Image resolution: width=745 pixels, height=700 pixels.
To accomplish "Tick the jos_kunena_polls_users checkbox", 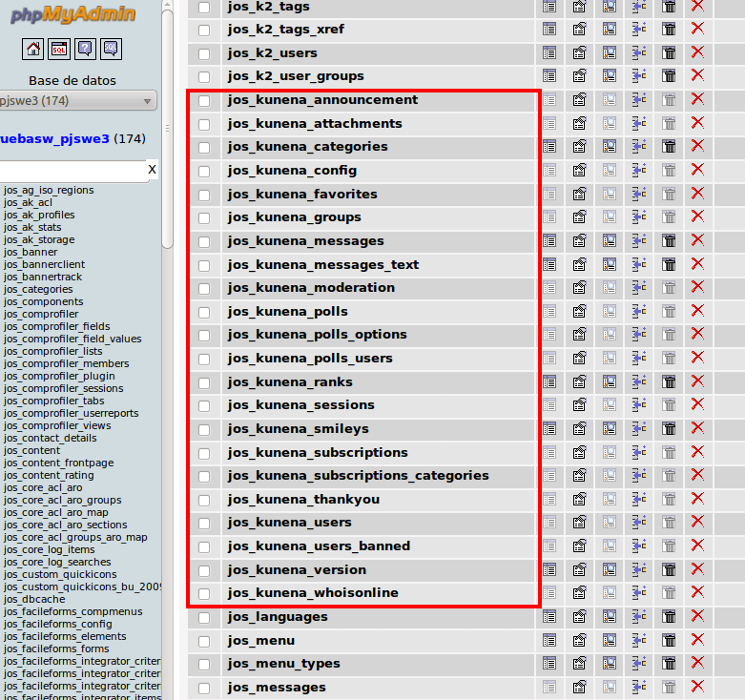I will (x=204, y=360).
